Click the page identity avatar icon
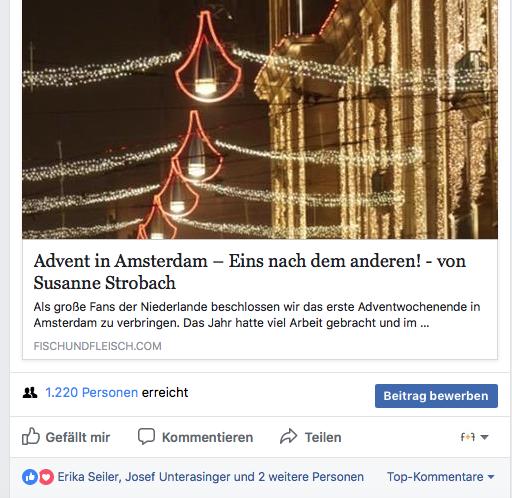The height and width of the screenshot is (498, 512). tap(468, 437)
